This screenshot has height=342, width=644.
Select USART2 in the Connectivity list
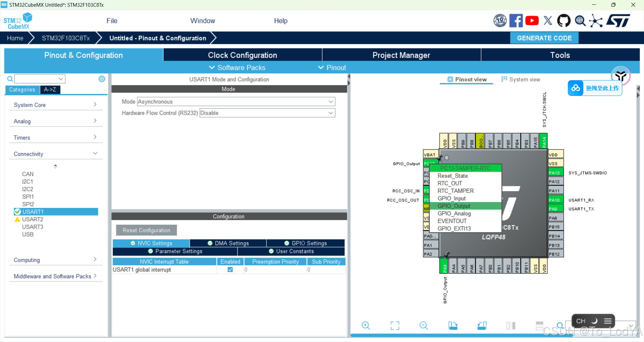pos(33,219)
